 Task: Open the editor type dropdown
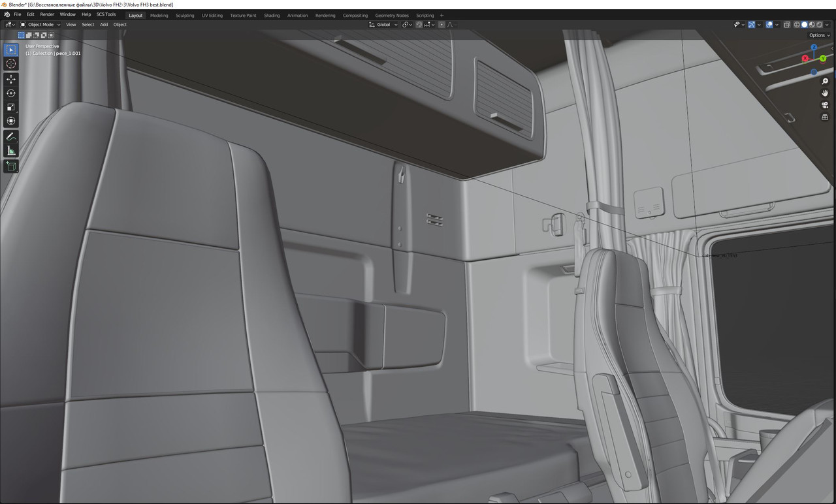[x=10, y=25]
